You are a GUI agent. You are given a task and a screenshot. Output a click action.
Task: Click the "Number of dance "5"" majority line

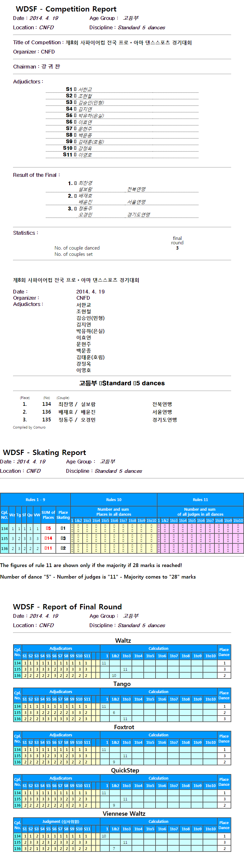point(98,577)
